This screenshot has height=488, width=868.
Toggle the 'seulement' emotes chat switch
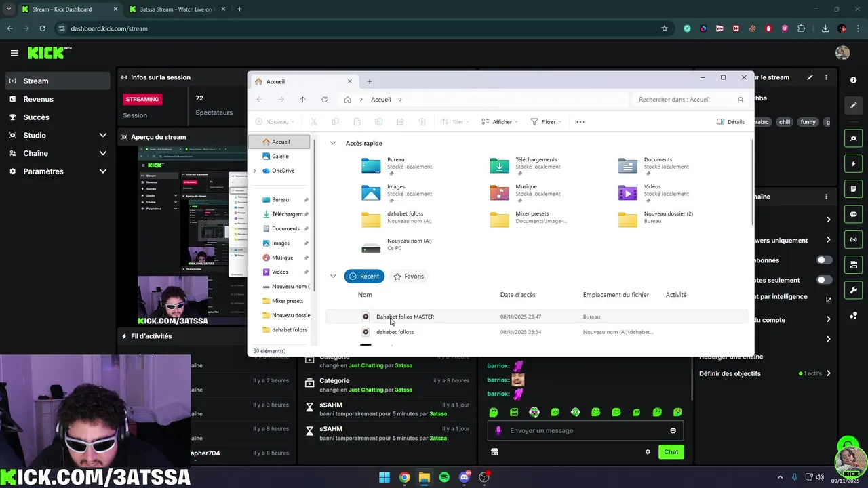[x=824, y=280]
